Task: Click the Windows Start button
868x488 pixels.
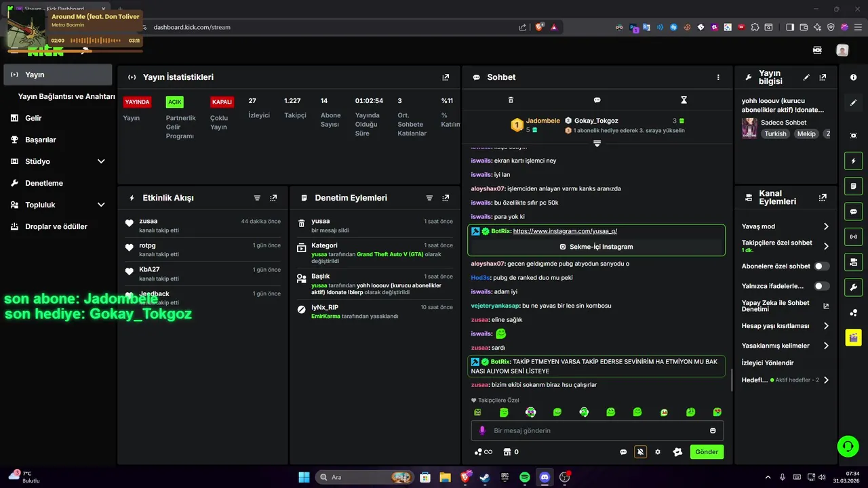Action: (304, 477)
